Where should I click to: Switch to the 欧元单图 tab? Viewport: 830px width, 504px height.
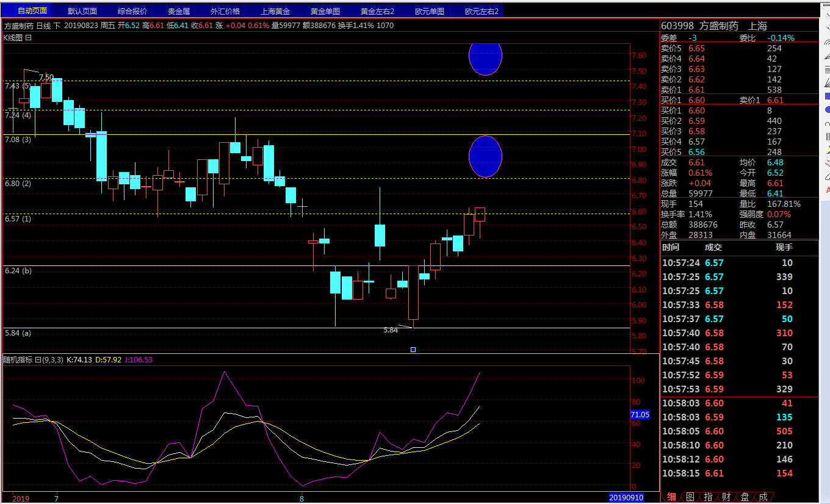click(x=430, y=11)
